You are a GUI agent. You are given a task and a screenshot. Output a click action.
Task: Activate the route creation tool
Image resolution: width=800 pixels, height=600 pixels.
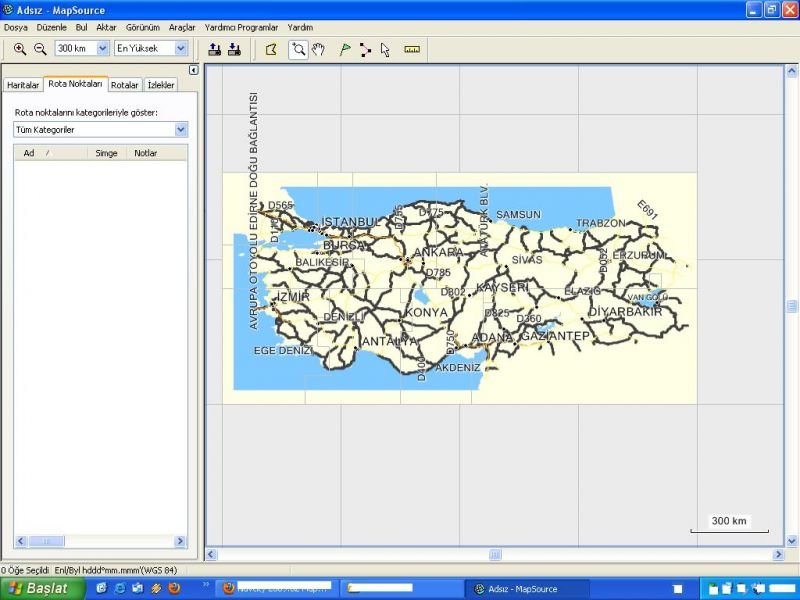(365, 48)
